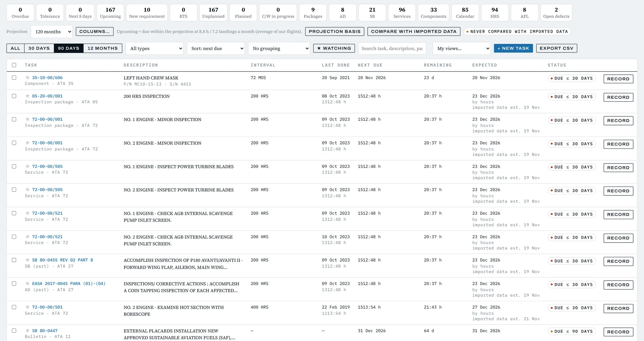Star NO. 2 ENGINE AGB scavenge pump task
Image resolution: width=644 pixels, height=341 pixels.
[x=28, y=237]
